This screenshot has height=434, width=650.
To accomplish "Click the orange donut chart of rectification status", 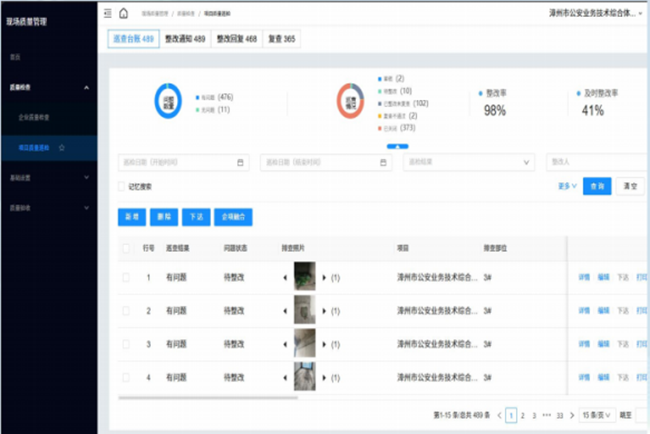I will click(x=351, y=101).
